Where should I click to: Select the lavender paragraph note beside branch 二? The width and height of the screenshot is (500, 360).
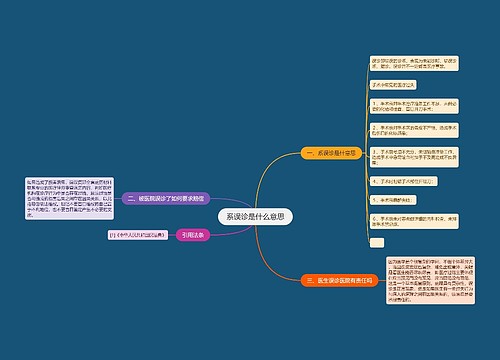coord(69,199)
